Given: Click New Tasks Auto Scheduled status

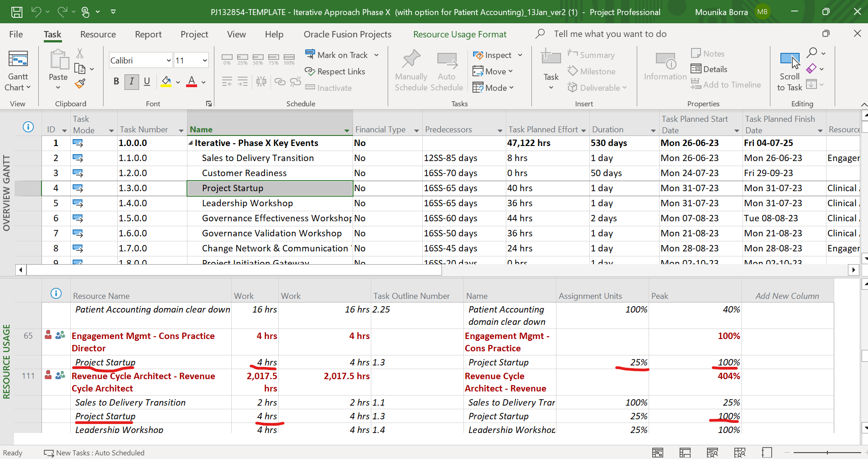Looking at the screenshot, I should coord(94,453).
